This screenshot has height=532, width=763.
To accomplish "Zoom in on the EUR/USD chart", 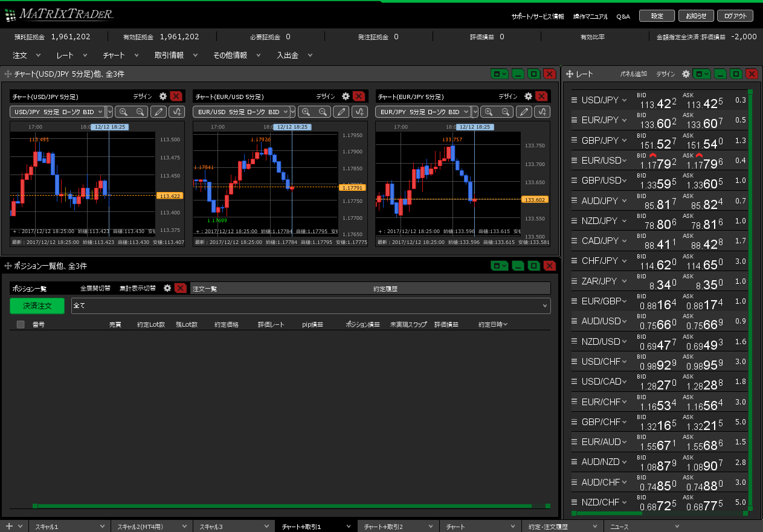I will point(306,112).
